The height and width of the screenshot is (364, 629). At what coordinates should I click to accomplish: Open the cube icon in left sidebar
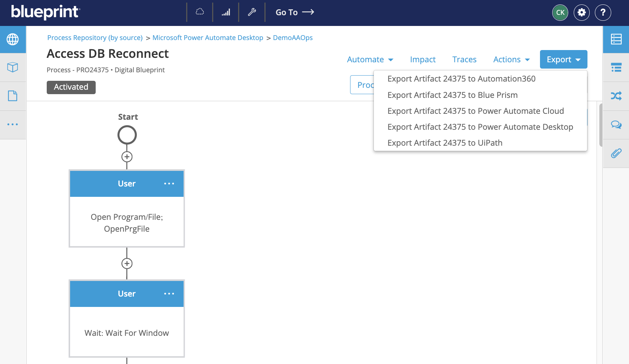point(13,67)
